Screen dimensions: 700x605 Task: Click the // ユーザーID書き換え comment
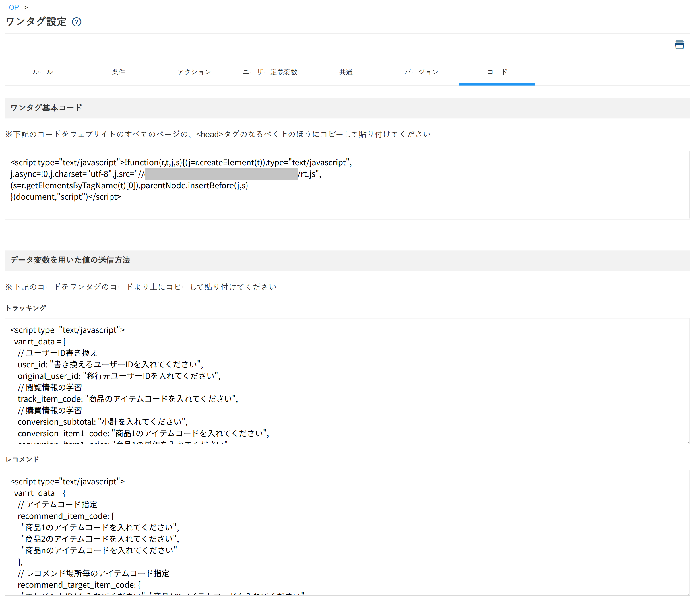pos(57,353)
